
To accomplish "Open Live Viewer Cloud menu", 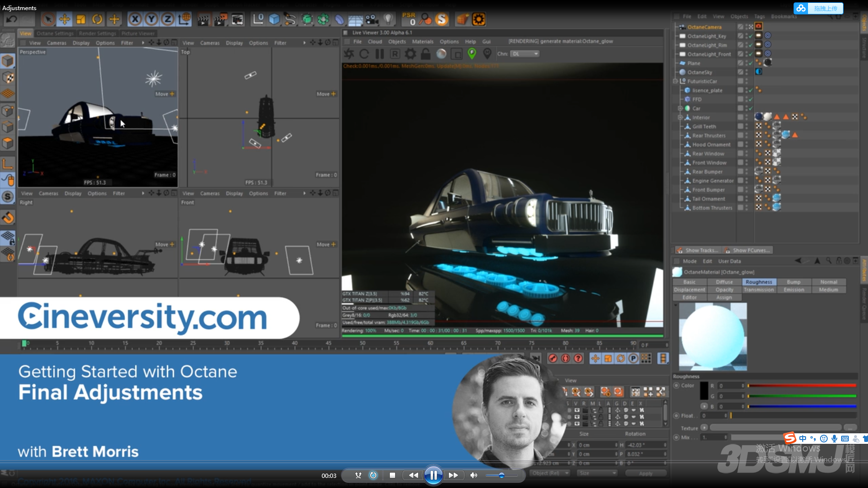I will click(375, 42).
